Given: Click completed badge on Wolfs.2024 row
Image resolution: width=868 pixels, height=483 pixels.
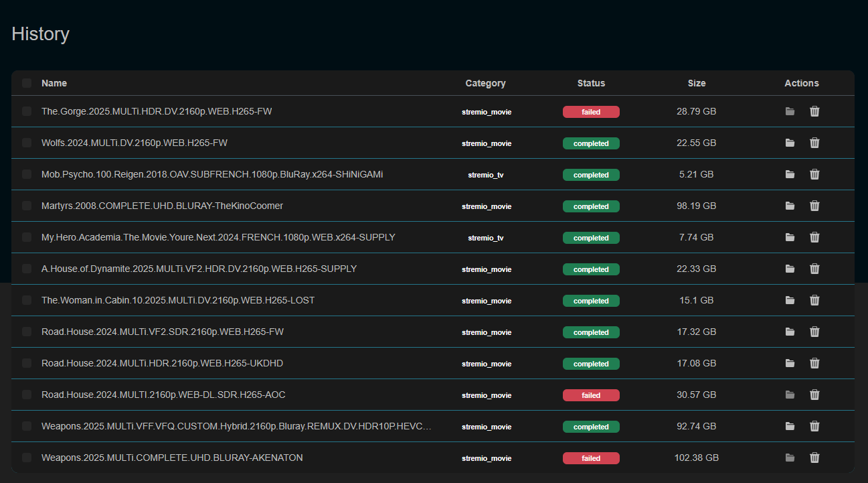Looking at the screenshot, I should (x=591, y=143).
